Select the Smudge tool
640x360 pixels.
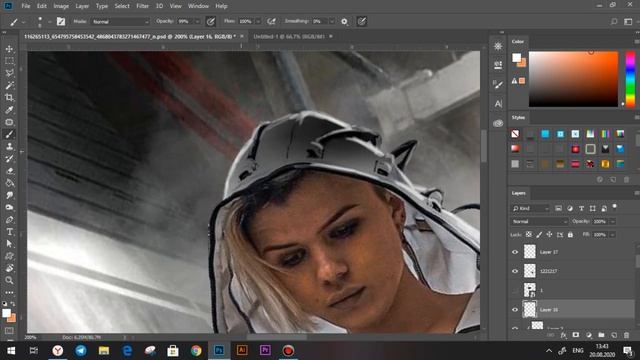pos(9,195)
